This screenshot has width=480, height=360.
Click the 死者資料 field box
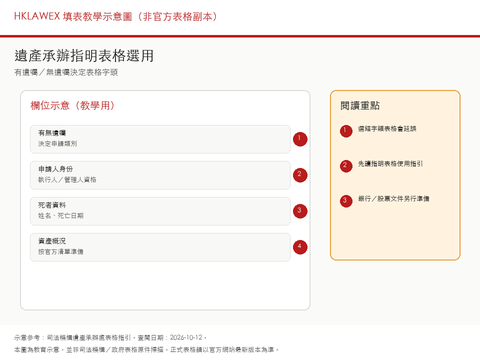pyautogui.click(x=160, y=211)
